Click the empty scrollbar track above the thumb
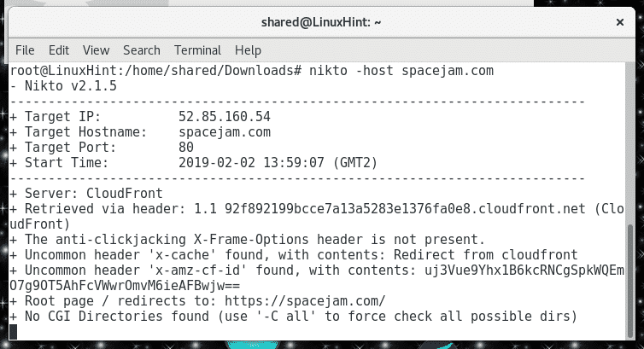 (x=630, y=143)
